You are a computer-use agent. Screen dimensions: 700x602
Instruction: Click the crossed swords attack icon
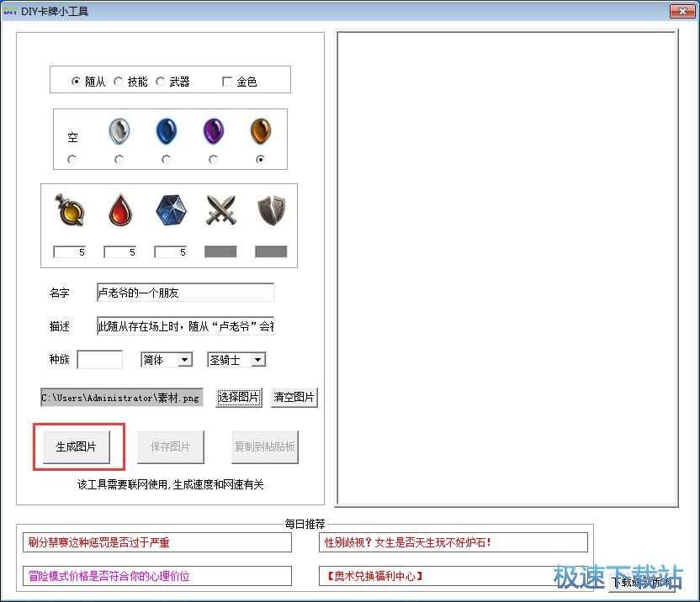221,211
